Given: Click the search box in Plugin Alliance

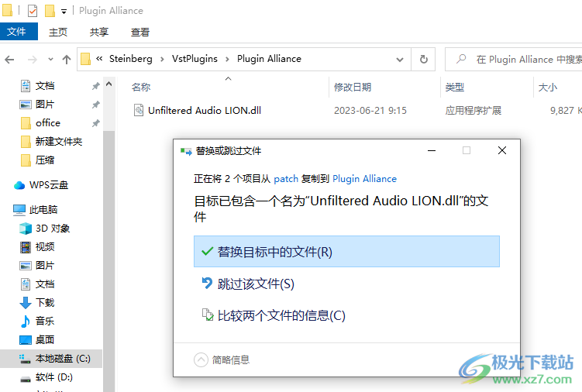Looking at the screenshot, I should click(513, 60).
